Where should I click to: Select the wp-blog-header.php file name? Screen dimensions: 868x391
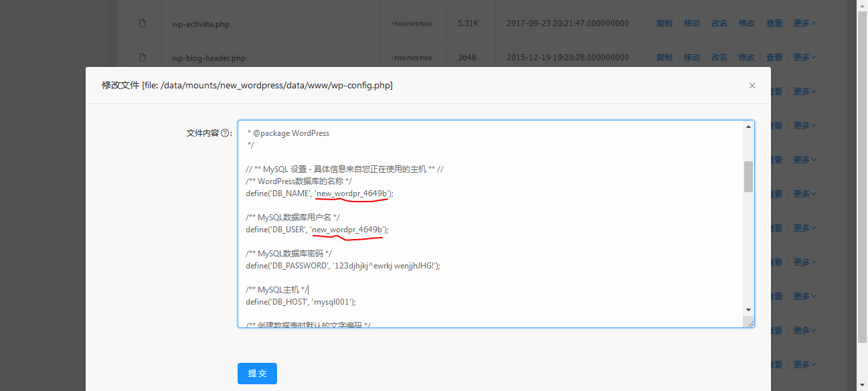pos(208,58)
